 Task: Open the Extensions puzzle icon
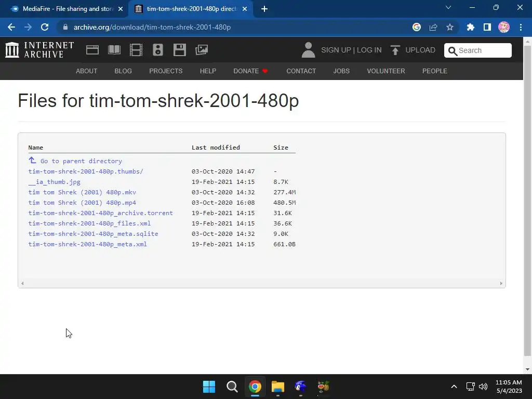[x=470, y=27]
